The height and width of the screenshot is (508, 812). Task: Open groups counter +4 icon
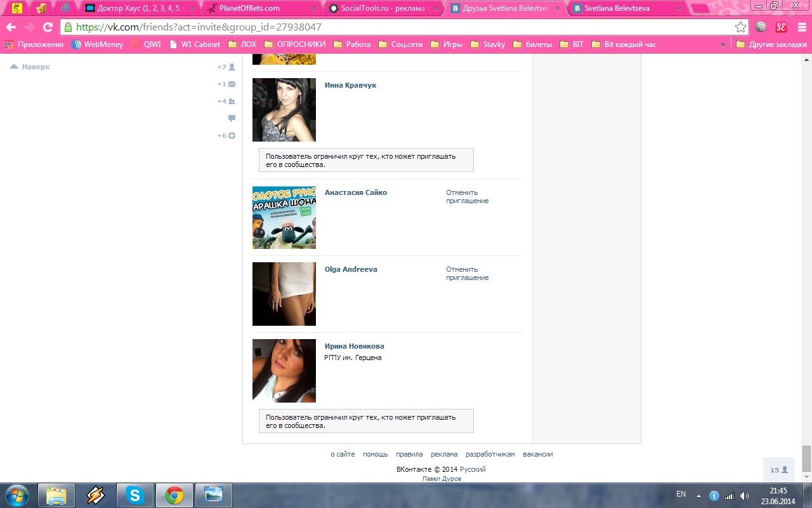coord(226,101)
